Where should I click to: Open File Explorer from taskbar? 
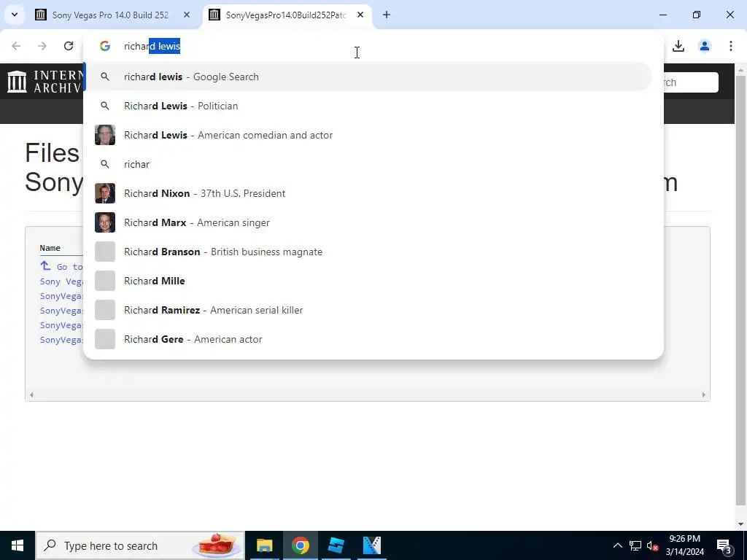click(264, 545)
